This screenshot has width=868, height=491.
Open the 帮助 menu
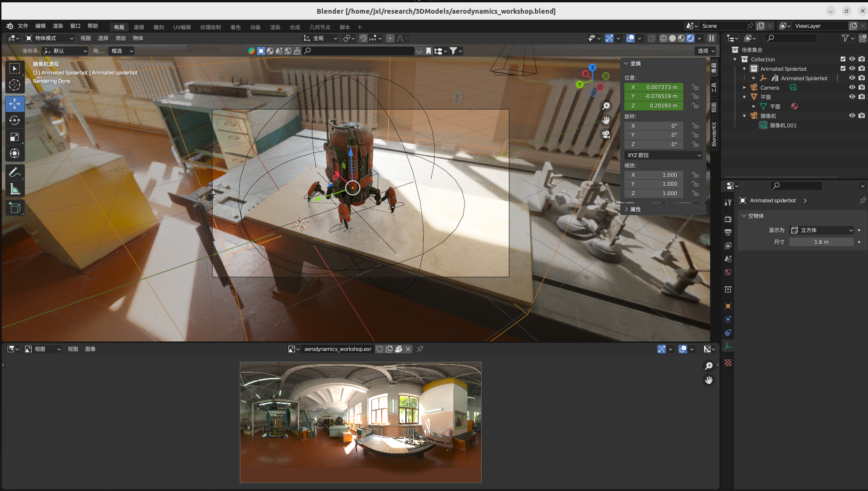(93, 26)
